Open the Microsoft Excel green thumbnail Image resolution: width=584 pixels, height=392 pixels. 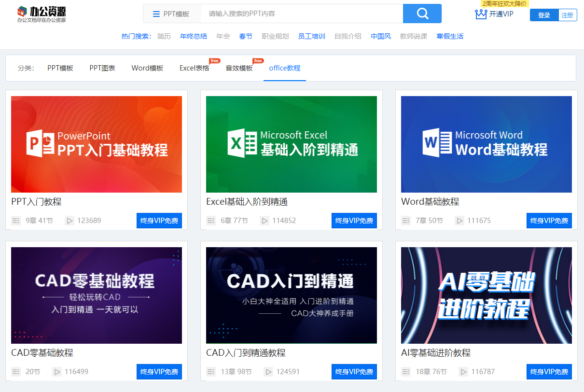pyautogui.click(x=292, y=144)
